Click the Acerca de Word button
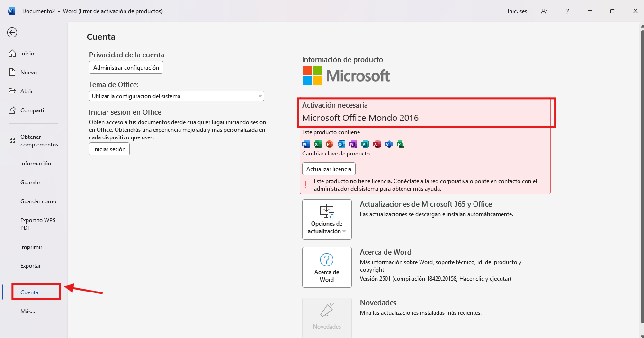This screenshot has height=338, width=644. tap(327, 267)
